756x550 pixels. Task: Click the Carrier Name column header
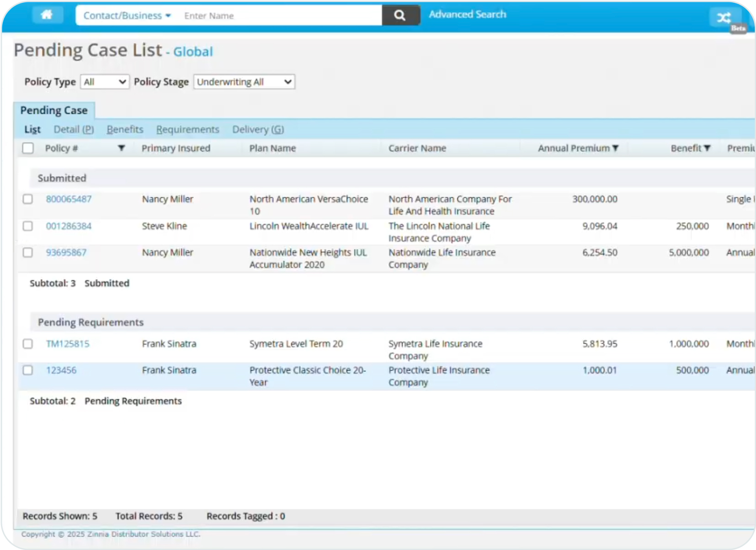pyautogui.click(x=417, y=148)
